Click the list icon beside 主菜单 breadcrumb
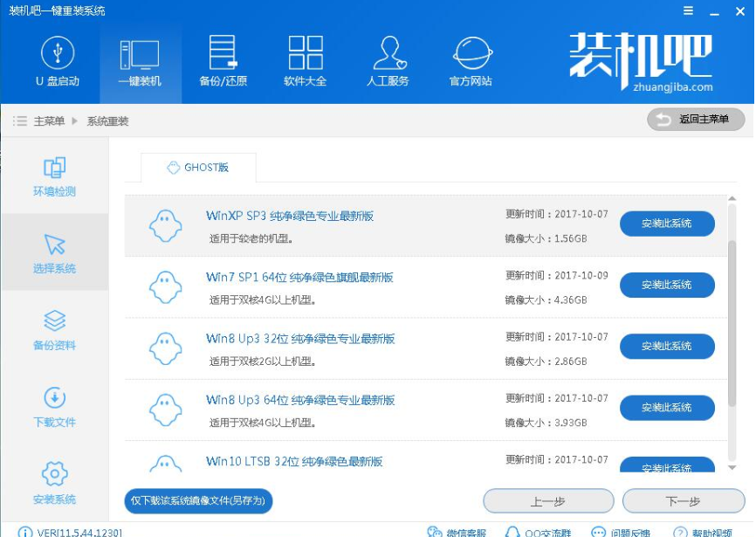This screenshot has width=756, height=537. pyautogui.click(x=20, y=121)
